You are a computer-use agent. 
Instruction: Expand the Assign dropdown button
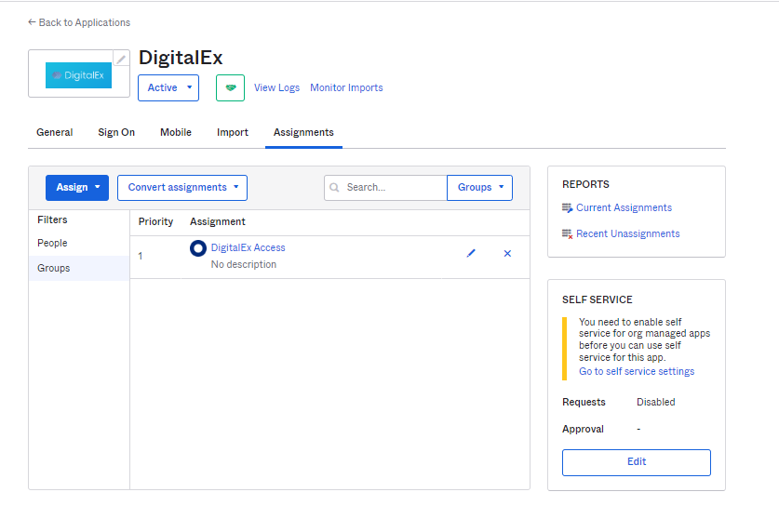pyautogui.click(x=77, y=188)
